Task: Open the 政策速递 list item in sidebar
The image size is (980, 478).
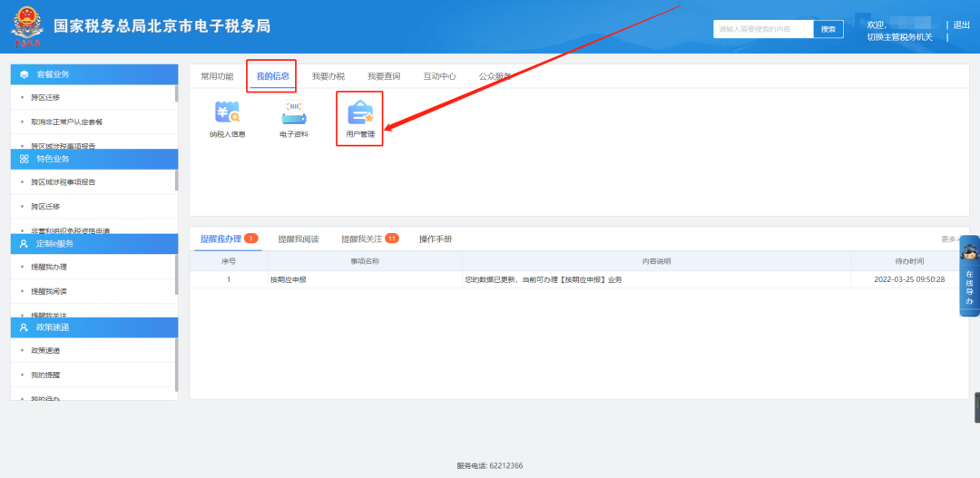Action: pyautogui.click(x=45, y=350)
